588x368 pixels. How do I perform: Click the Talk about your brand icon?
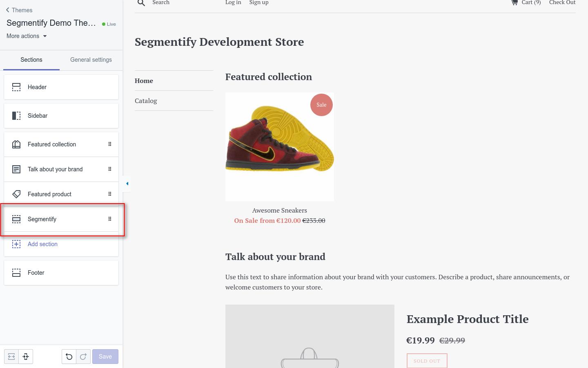[16, 169]
